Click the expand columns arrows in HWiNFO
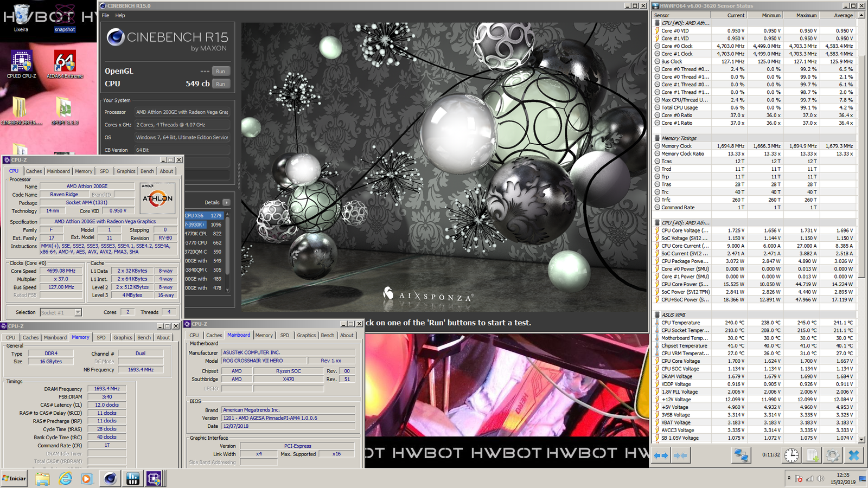The height and width of the screenshot is (488, 868). click(x=661, y=455)
